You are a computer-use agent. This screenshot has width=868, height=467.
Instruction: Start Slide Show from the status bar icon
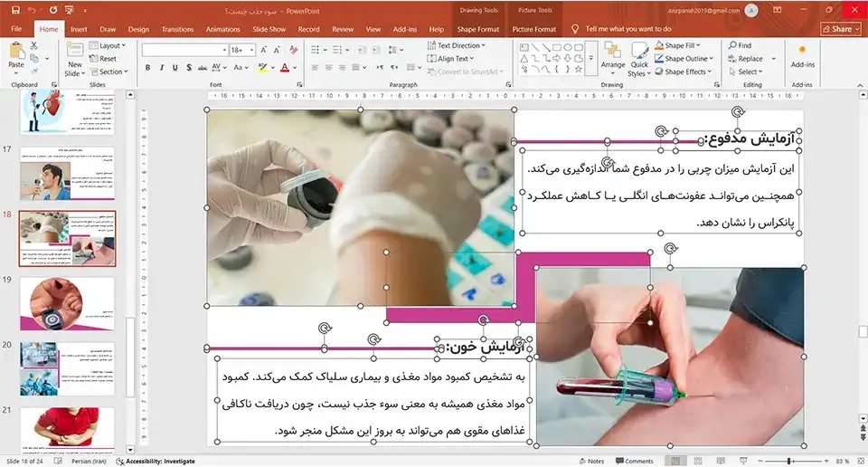pos(743,461)
